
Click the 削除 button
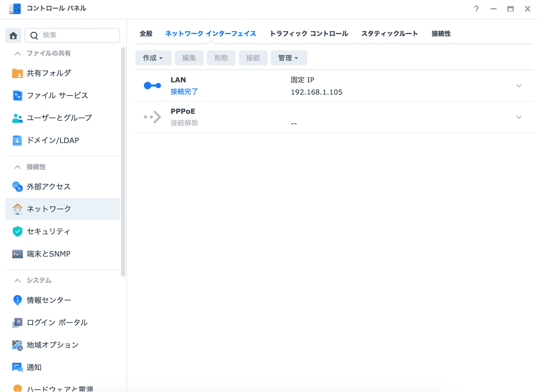221,58
